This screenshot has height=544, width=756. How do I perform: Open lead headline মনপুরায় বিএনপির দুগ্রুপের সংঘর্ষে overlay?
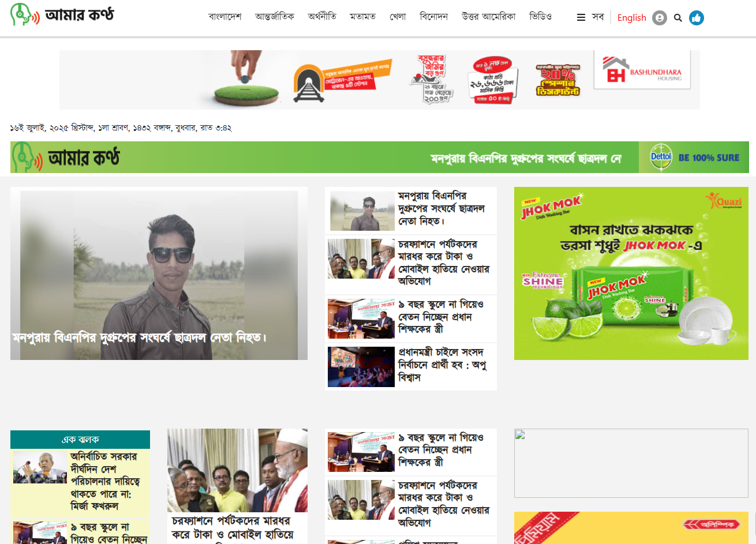click(140, 337)
